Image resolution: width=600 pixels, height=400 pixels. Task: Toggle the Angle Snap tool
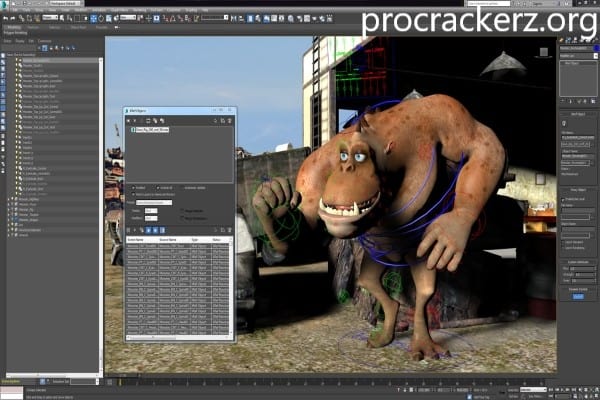pyautogui.click(x=173, y=18)
